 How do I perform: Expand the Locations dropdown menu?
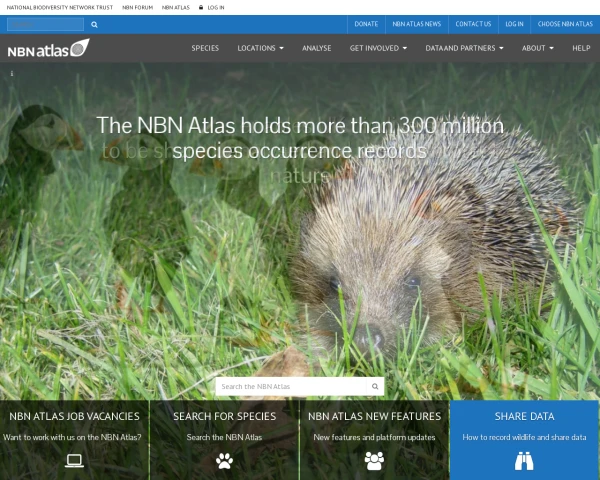click(260, 48)
